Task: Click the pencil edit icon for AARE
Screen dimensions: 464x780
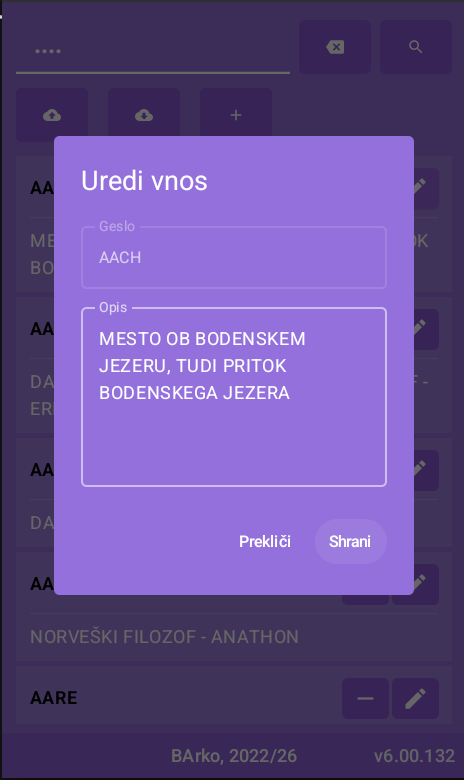Action: [x=415, y=698]
